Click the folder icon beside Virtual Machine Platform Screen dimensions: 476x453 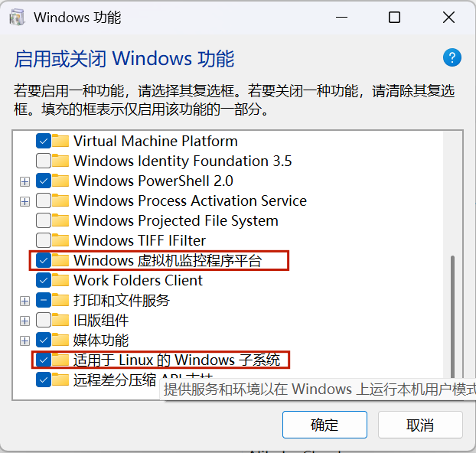(61, 141)
